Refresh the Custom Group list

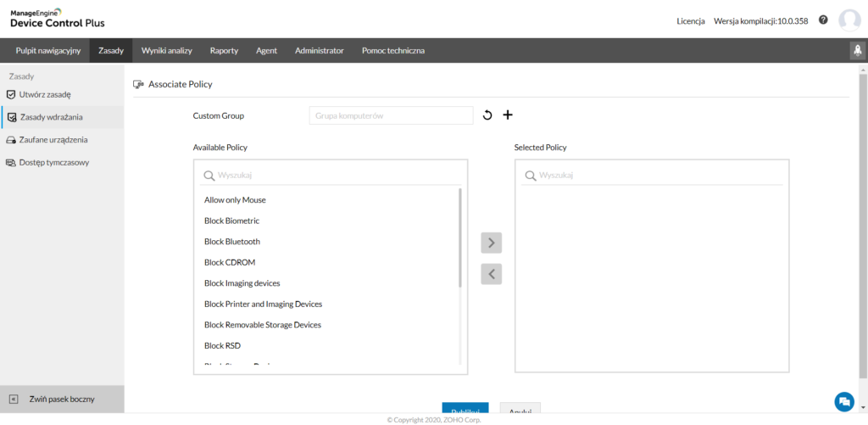click(487, 115)
